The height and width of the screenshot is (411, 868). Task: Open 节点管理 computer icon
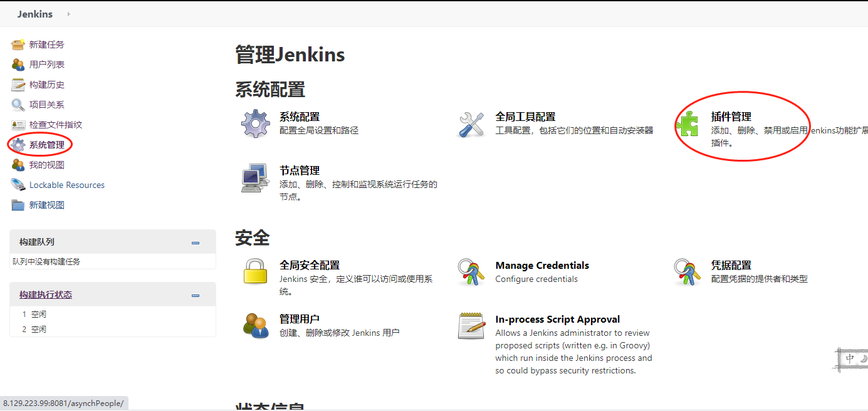[256, 178]
